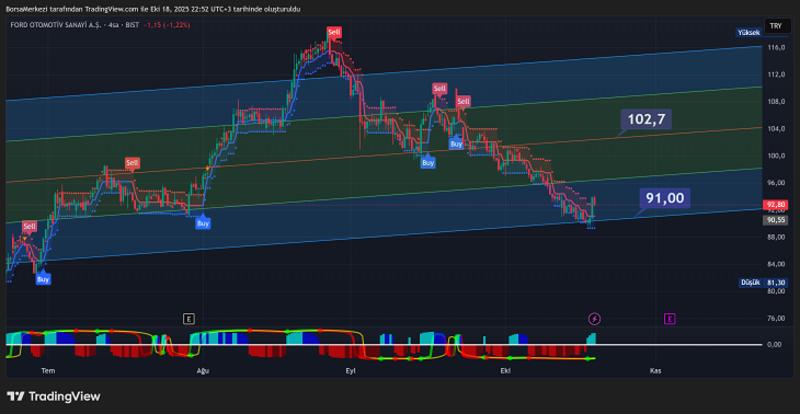800x414 pixels.
Task: Click the 91,00 price callout label
Action: (664, 198)
